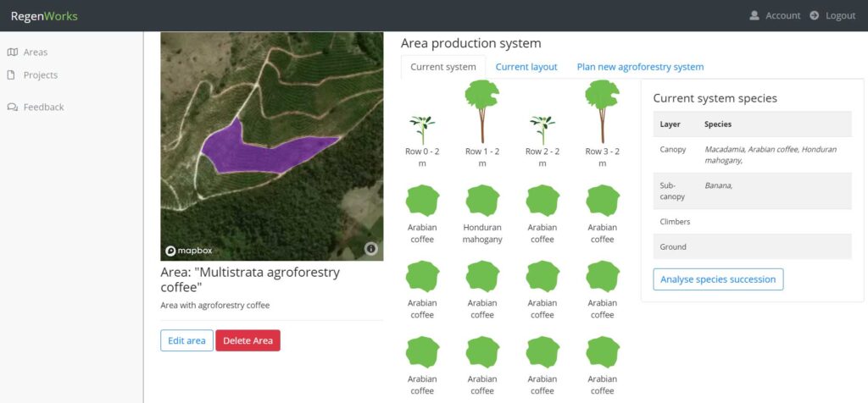This screenshot has height=403, width=868.
Task: Click the 'Row 3 - 2 m' label
Action: tap(603, 157)
